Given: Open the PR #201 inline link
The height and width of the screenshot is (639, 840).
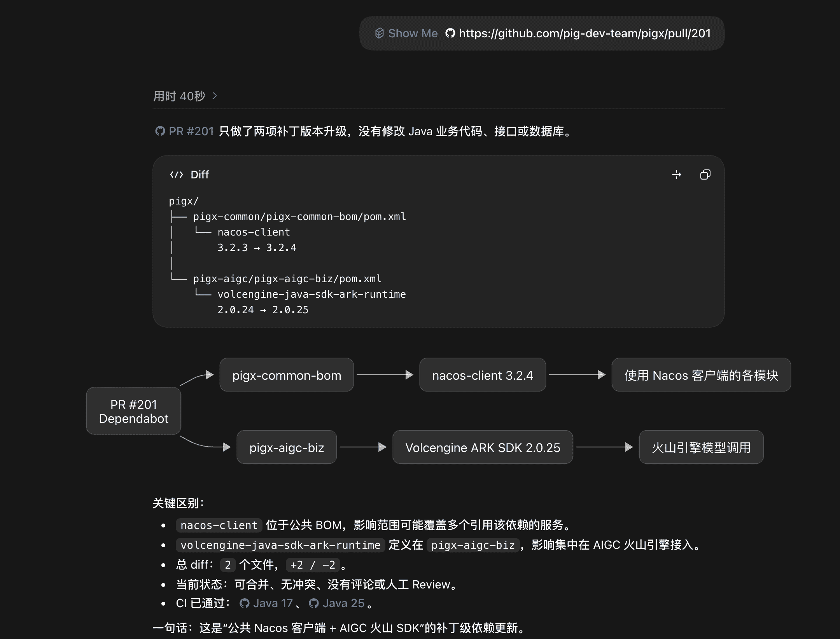Looking at the screenshot, I should point(191,131).
